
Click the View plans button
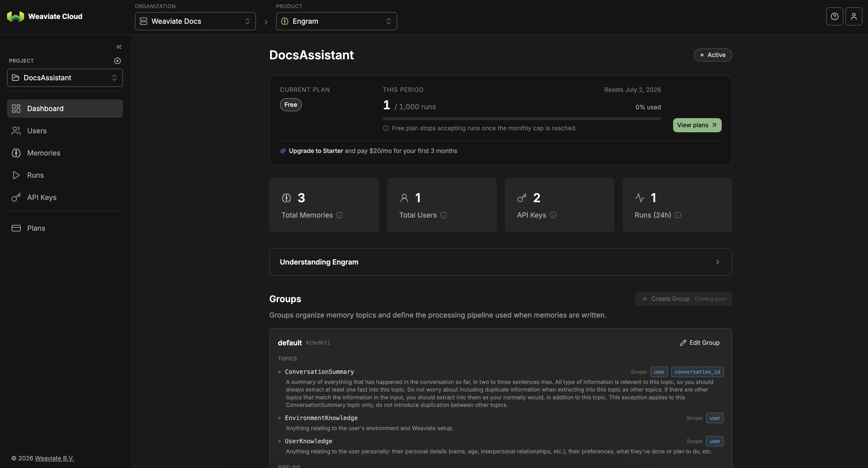tap(697, 125)
